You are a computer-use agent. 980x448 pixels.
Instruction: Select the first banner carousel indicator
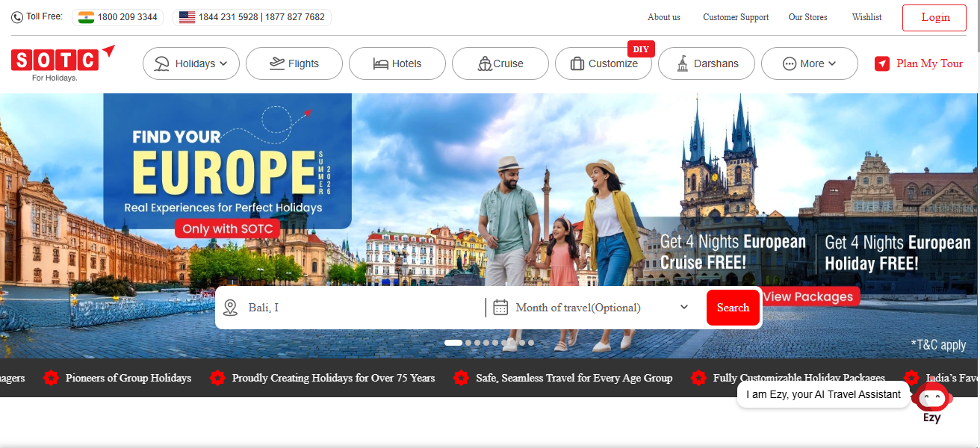click(x=453, y=343)
